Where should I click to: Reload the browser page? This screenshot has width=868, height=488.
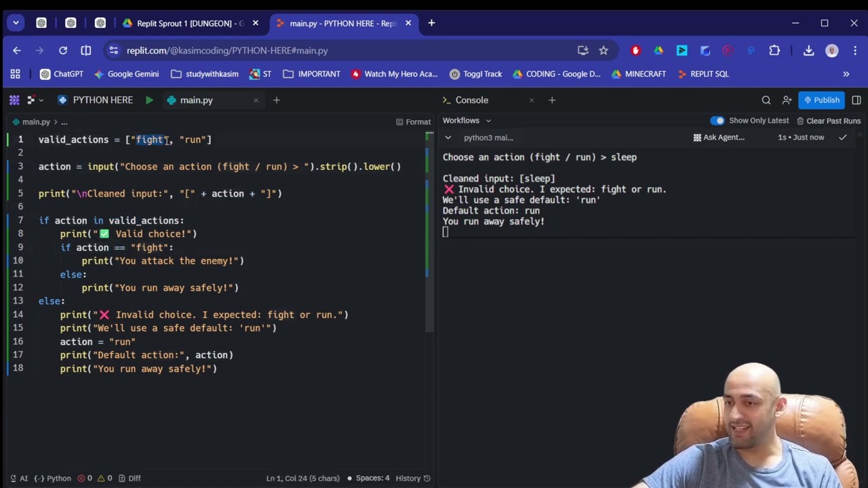[63, 50]
